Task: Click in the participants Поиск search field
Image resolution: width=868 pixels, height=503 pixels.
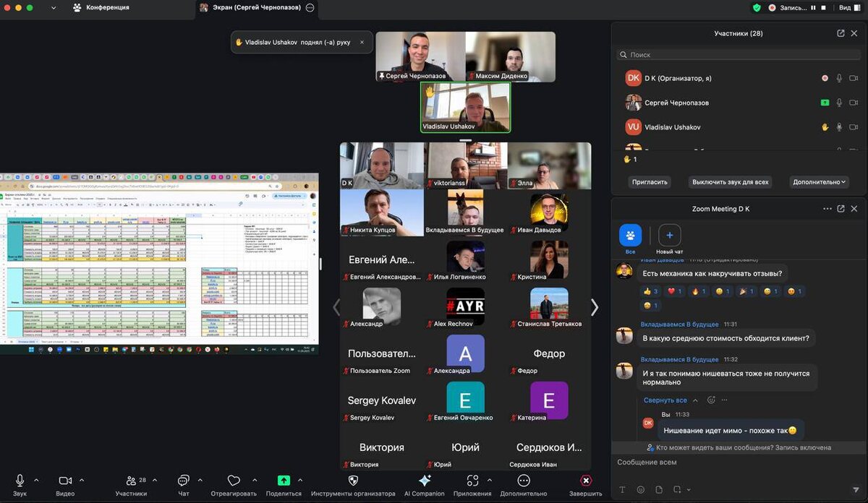Action: [x=739, y=54]
